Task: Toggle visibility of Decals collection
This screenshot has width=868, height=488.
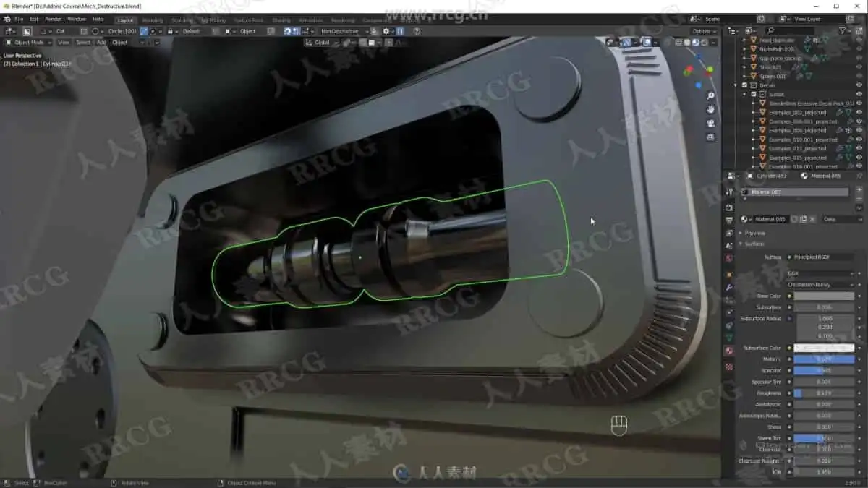Action: [859, 85]
